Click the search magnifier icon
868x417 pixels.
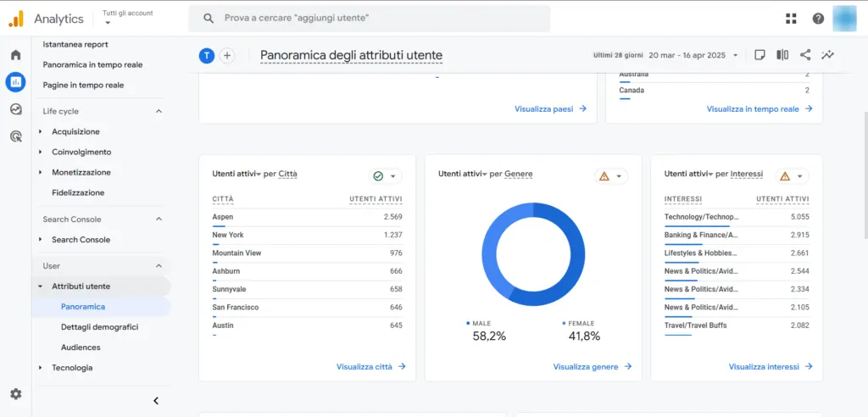pos(209,19)
